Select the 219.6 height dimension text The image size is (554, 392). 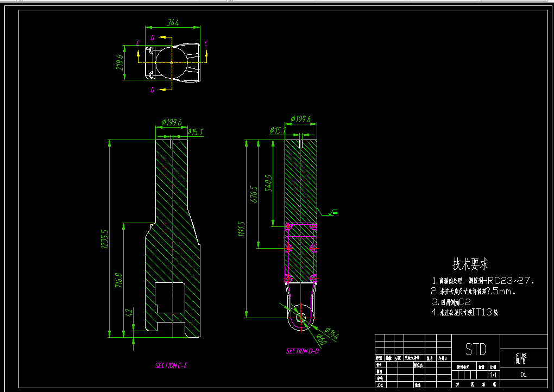pyautogui.click(x=120, y=62)
